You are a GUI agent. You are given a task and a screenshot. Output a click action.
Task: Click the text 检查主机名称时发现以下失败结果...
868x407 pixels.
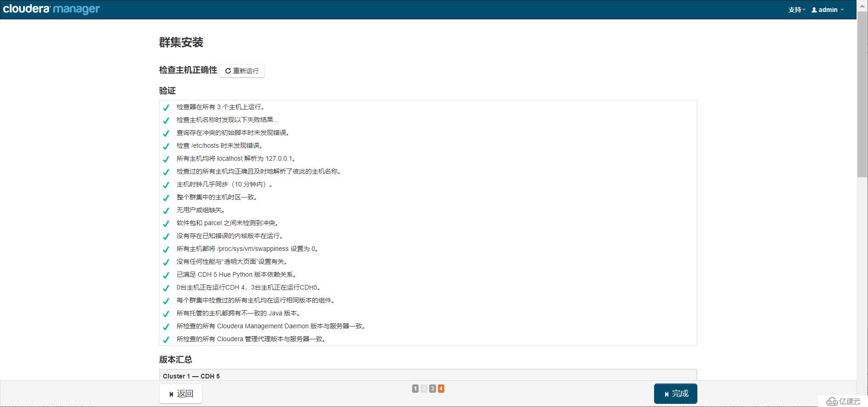(x=227, y=120)
